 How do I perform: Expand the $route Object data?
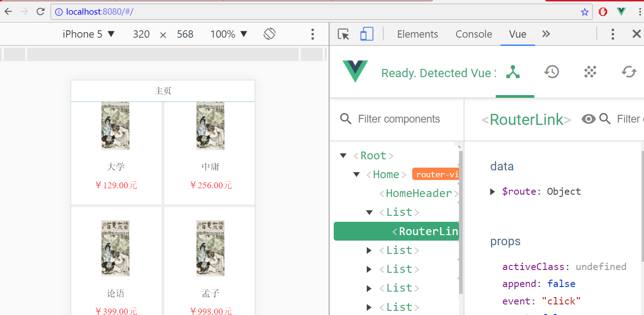click(493, 191)
